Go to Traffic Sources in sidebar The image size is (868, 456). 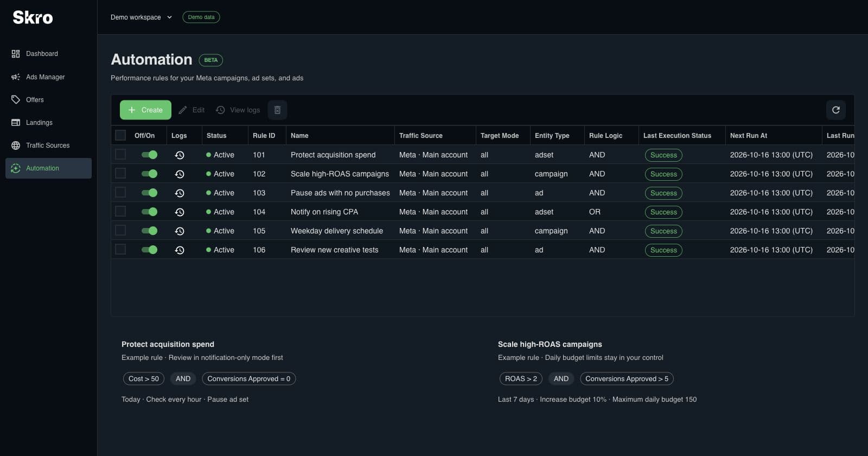[x=48, y=145]
